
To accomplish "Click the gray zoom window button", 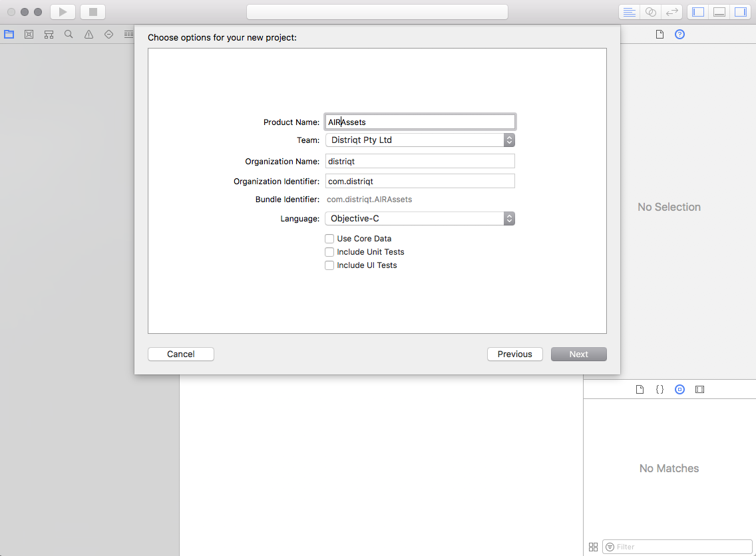I will (38, 12).
